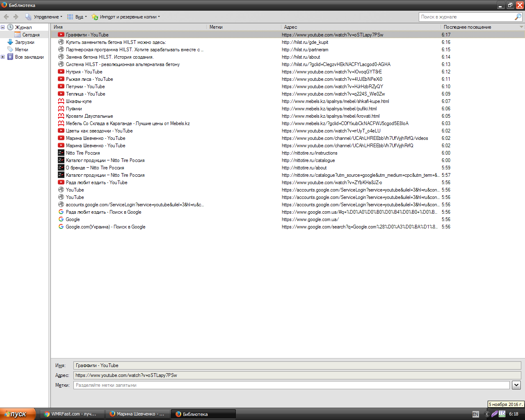This screenshot has height=420, width=525.
Task: Sort by the Последнее посещение column header
Action: [x=479, y=27]
